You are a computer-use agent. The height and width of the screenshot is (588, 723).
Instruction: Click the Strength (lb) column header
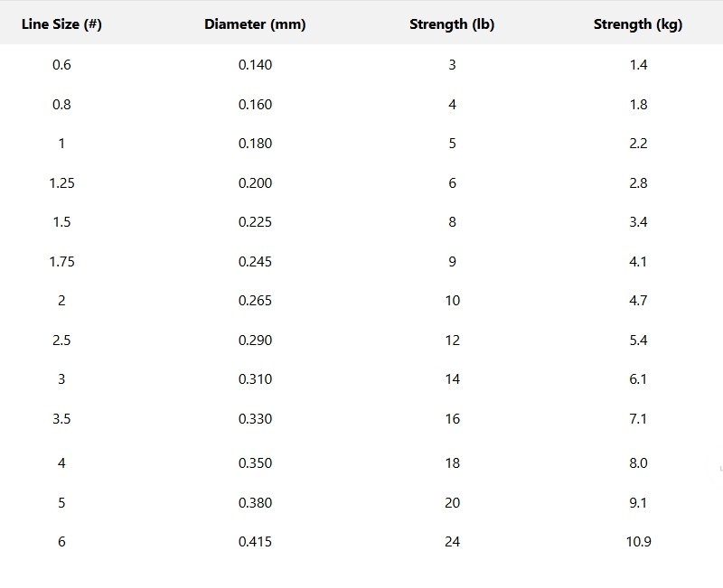point(452,24)
